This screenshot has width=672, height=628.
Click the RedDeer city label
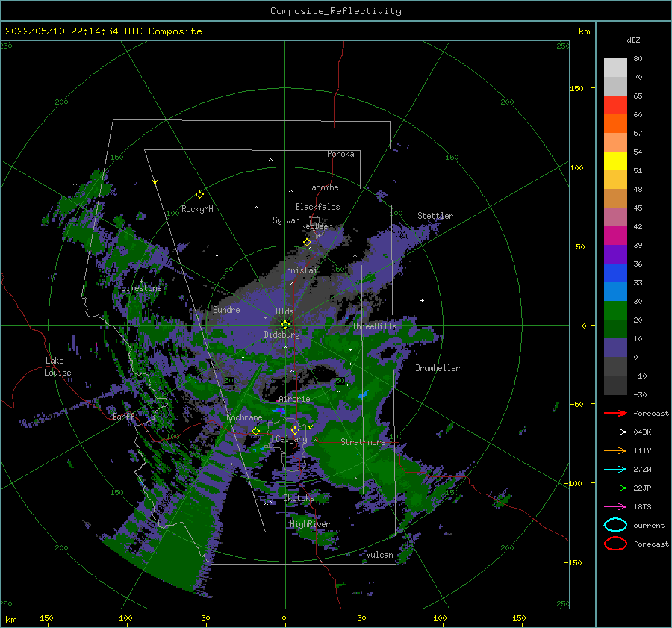pyautogui.click(x=317, y=226)
